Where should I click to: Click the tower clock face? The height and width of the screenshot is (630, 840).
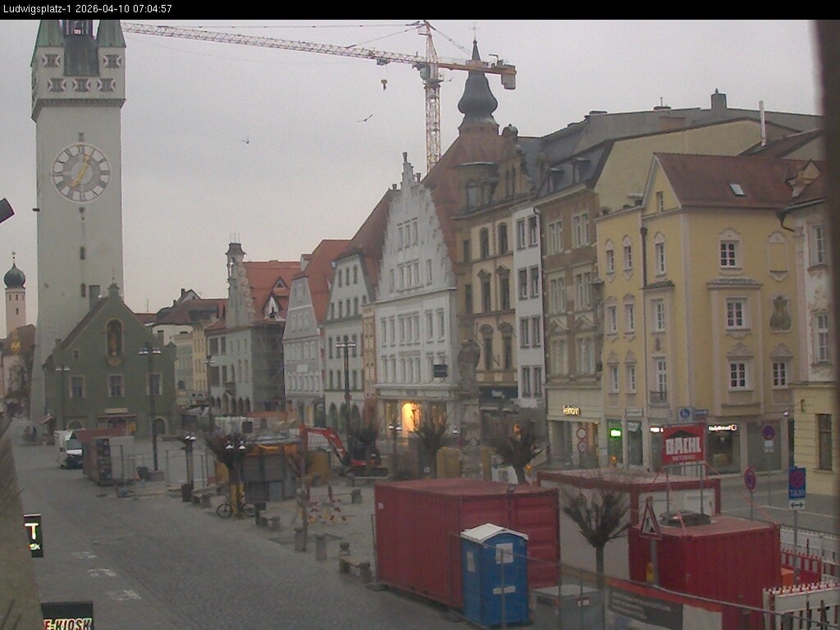(x=80, y=172)
